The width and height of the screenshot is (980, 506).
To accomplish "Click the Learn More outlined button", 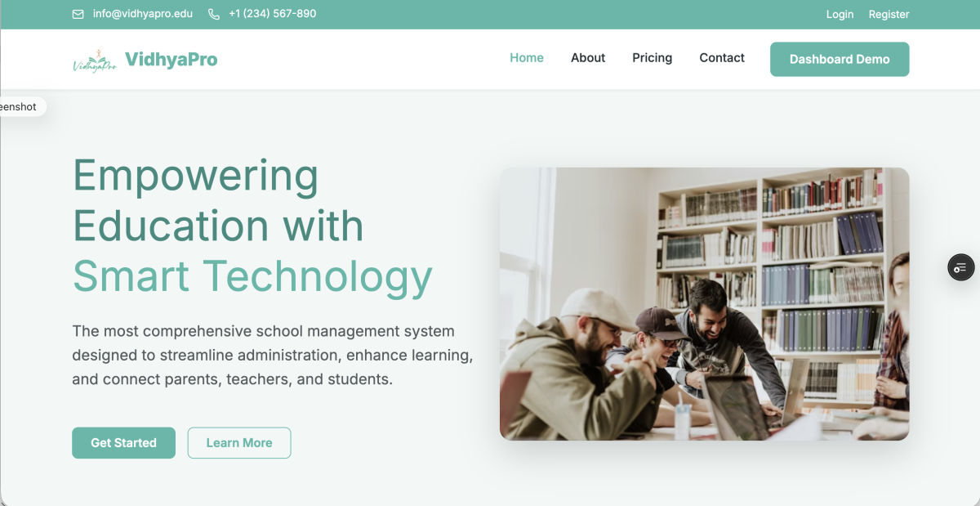I will [239, 443].
